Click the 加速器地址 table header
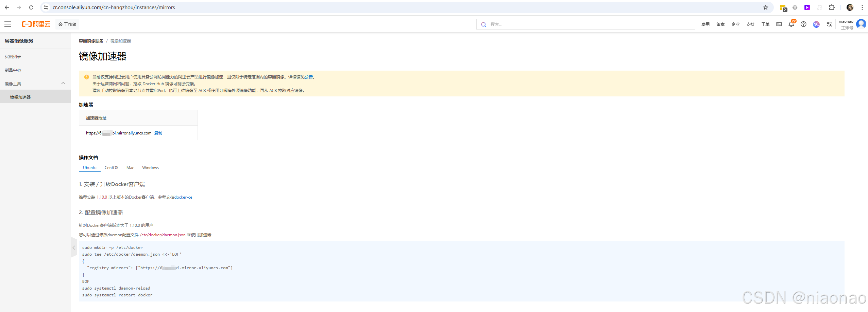 tap(96, 118)
